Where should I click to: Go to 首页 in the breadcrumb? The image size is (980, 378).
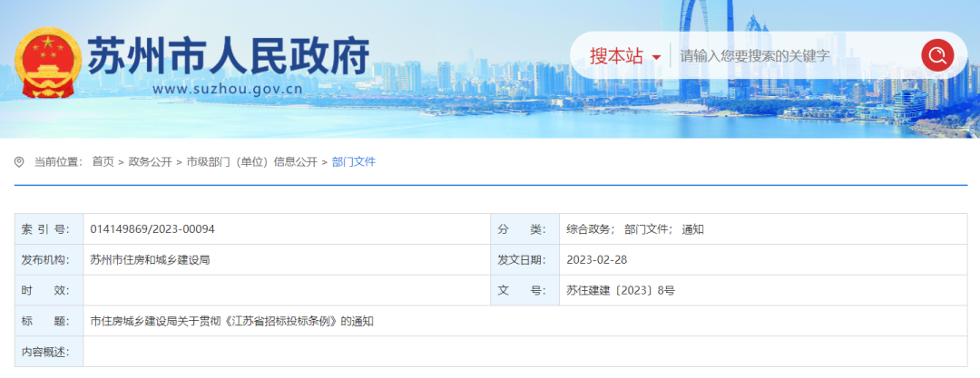point(103,162)
